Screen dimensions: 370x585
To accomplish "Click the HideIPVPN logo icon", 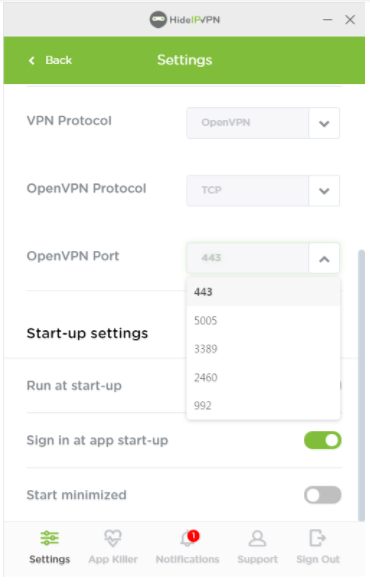I will (158, 19).
